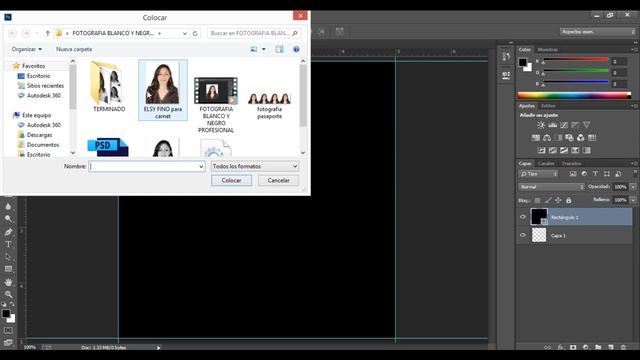Open the Normal blend mode dropdown
This screenshot has width=640, height=360.
[551, 187]
